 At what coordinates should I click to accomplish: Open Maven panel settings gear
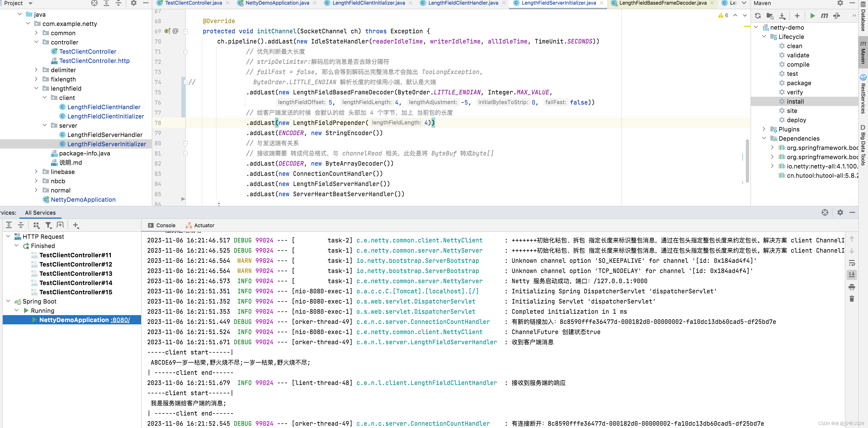coord(840,3)
